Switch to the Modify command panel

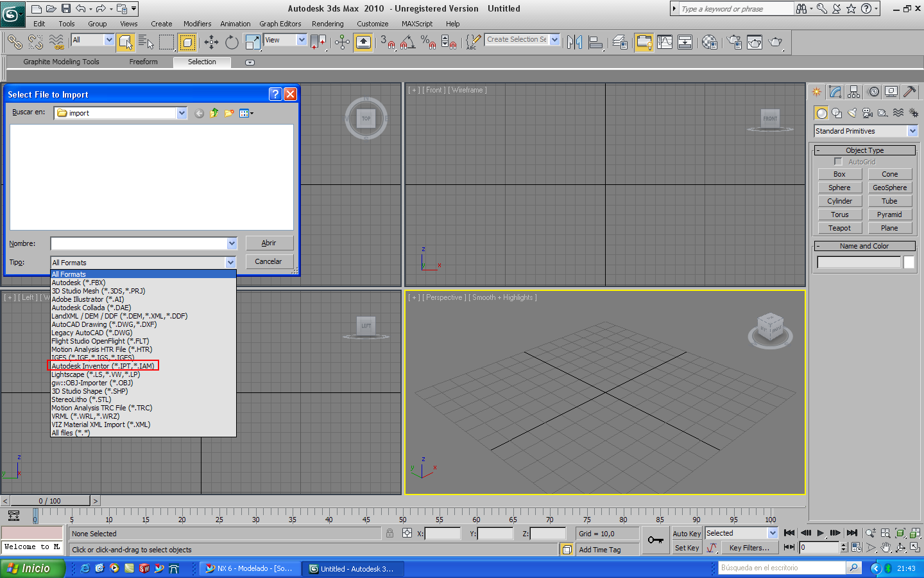point(835,92)
